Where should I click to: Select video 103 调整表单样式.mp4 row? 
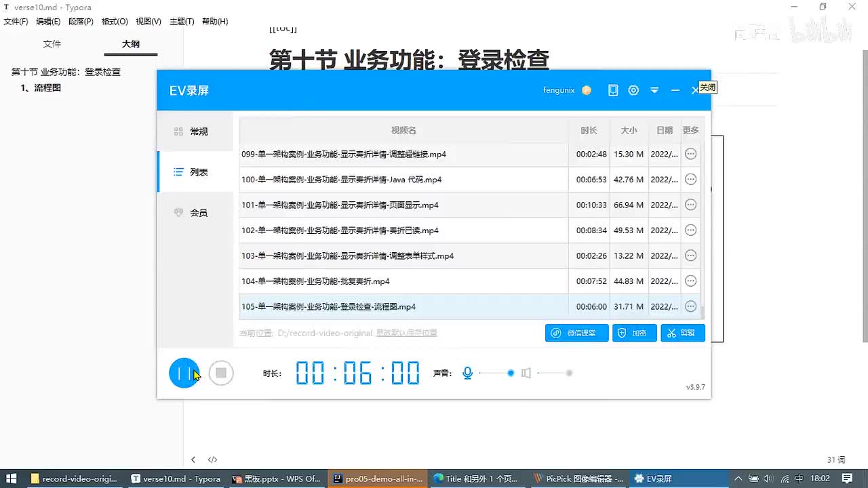pos(469,256)
